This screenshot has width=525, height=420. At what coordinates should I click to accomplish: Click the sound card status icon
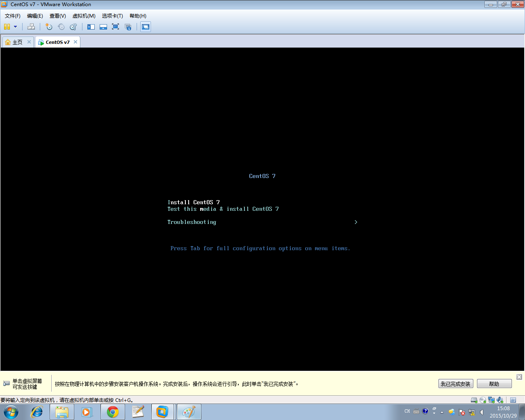[500, 400]
